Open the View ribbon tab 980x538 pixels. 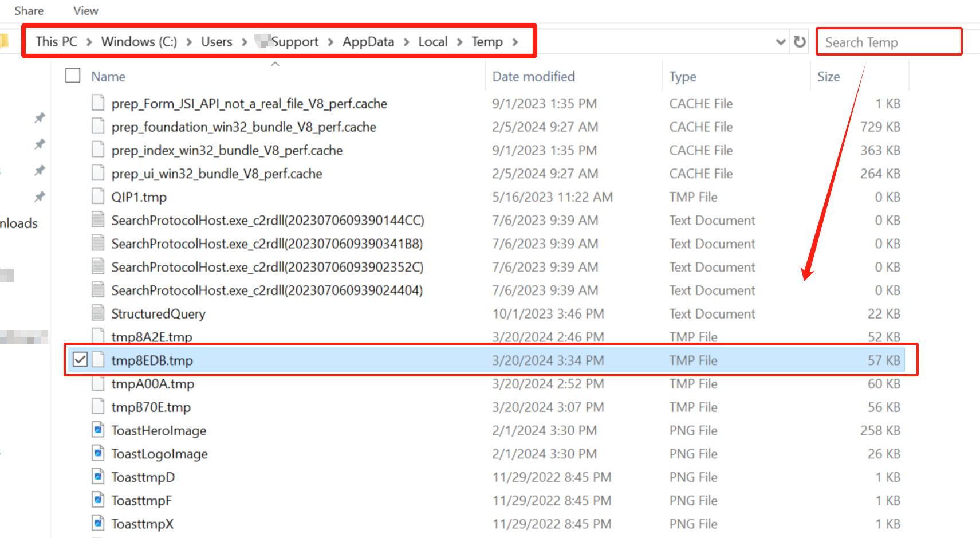[x=86, y=11]
